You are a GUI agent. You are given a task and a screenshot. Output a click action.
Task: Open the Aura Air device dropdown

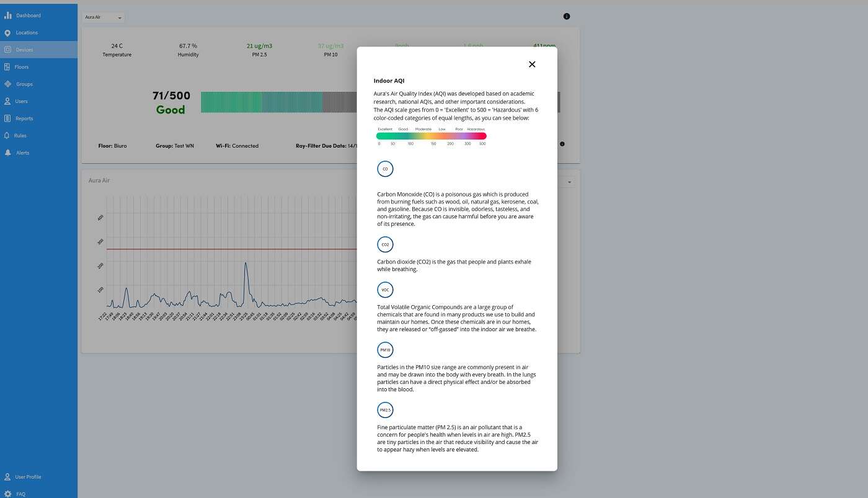(104, 17)
